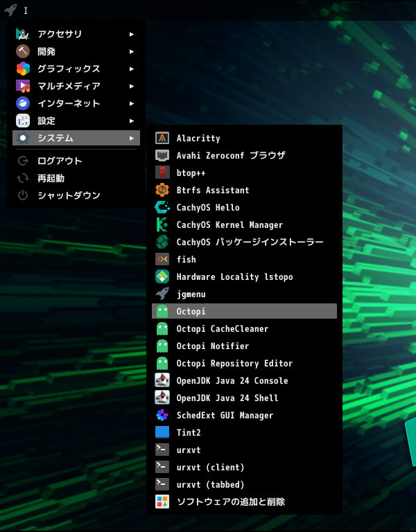Click the CachyOS Hello logo icon
The height and width of the screenshot is (532, 416).
click(x=162, y=207)
